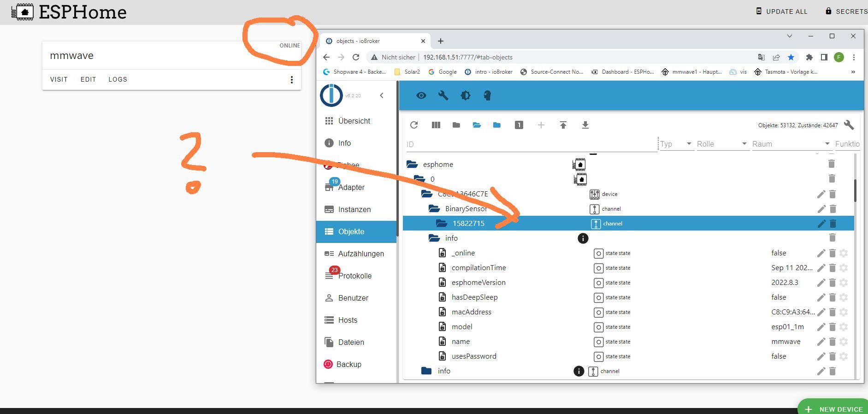The width and height of the screenshot is (868, 414).
Task: Upload objects from a file using up-arrow icon
Action: tap(563, 125)
